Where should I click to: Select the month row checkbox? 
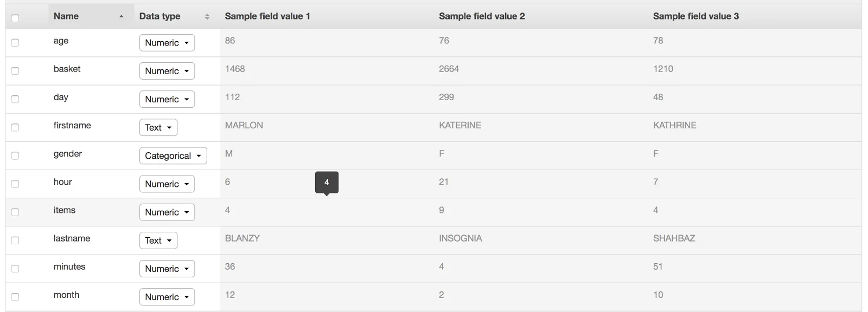tap(15, 297)
